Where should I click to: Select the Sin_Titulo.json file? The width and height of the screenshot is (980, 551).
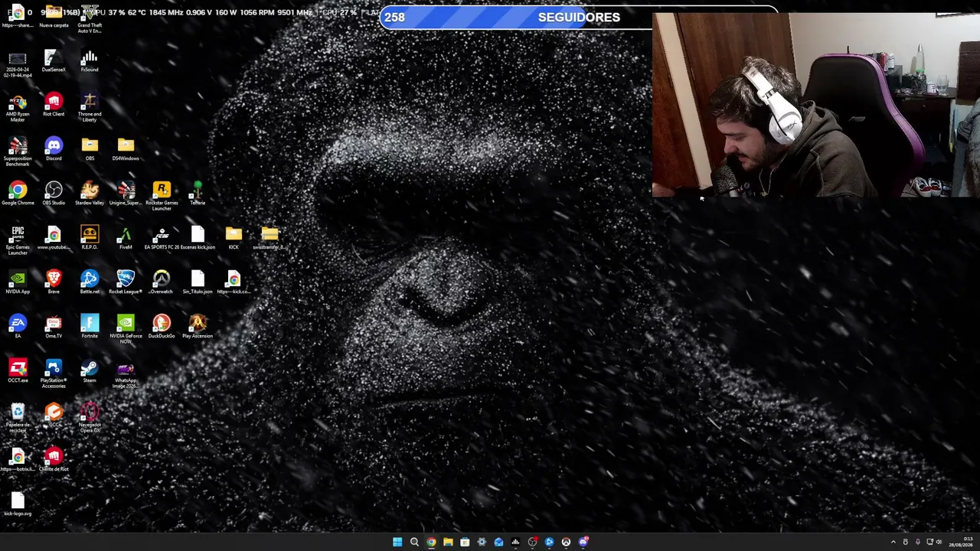[198, 280]
